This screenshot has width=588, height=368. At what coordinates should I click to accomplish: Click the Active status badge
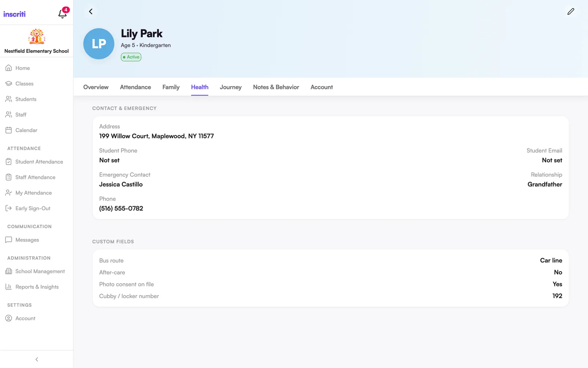click(131, 57)
